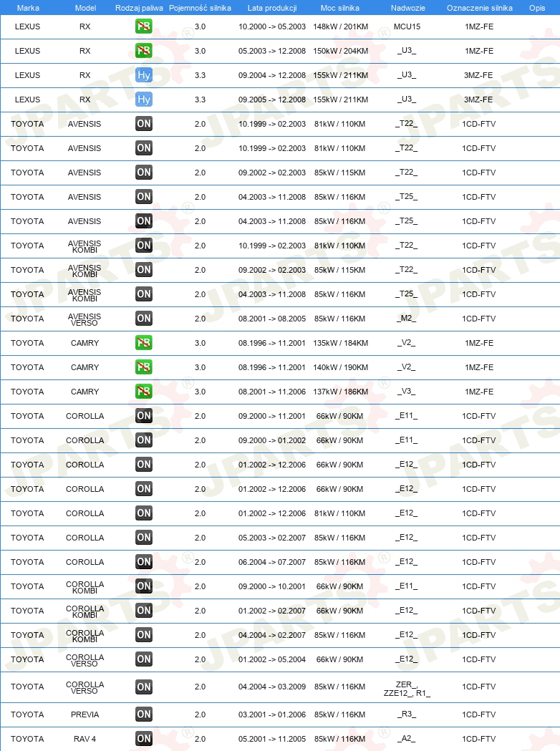Viewport: 560px width, 751px height.
Task: Click the 'MCU15' body code cell
Action: tap(407, 26)
